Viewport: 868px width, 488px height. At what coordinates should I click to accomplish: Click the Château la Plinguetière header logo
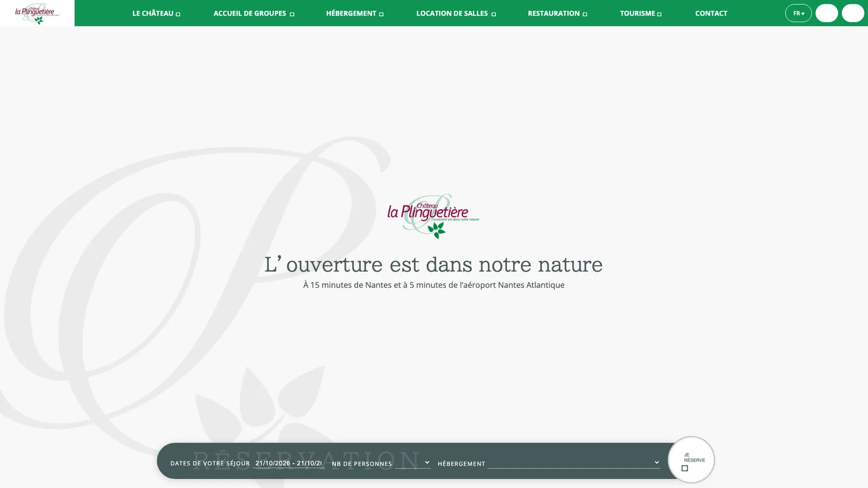click(37, 13)
